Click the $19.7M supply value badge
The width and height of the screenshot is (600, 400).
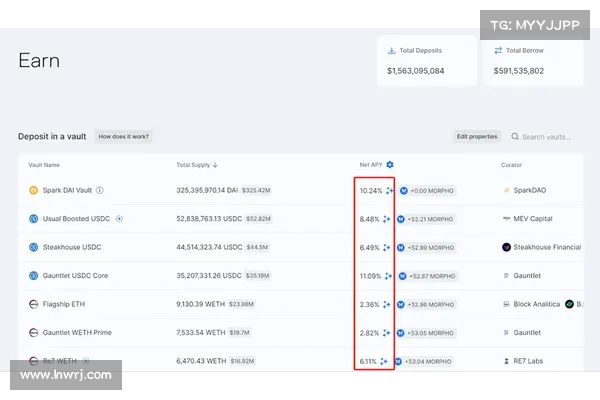(x=240, y=333)
